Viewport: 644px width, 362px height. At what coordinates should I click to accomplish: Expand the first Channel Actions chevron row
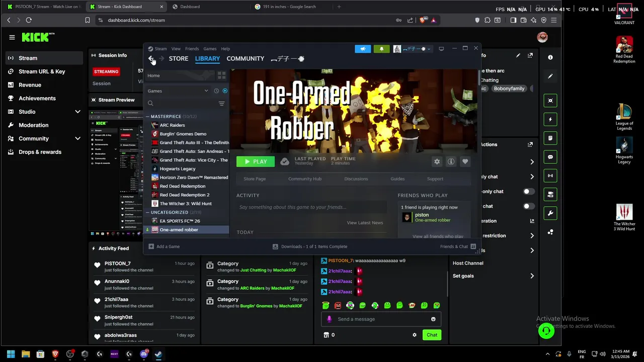[x=532, y=162]
